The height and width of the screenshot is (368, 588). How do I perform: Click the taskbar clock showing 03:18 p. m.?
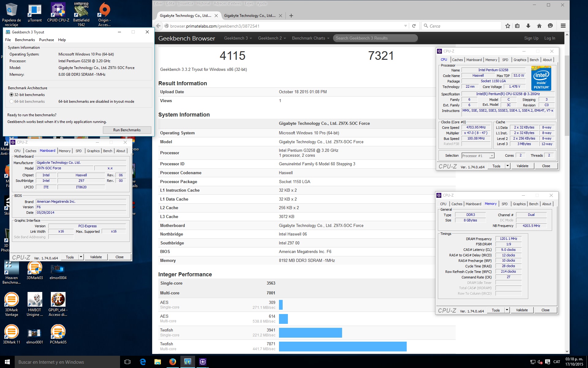pyautogui.click(x=574, y=362)
